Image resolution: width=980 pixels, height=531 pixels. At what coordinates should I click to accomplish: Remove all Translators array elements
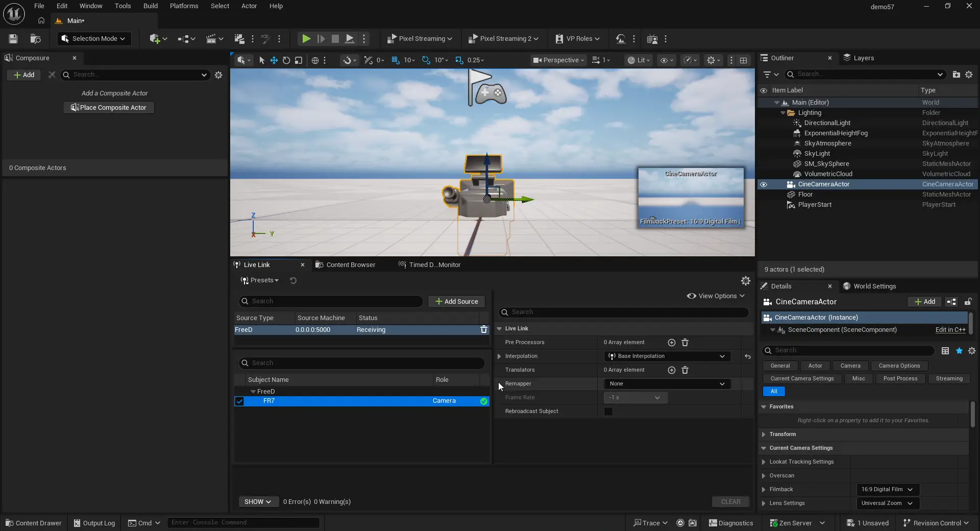click(685, 370)
